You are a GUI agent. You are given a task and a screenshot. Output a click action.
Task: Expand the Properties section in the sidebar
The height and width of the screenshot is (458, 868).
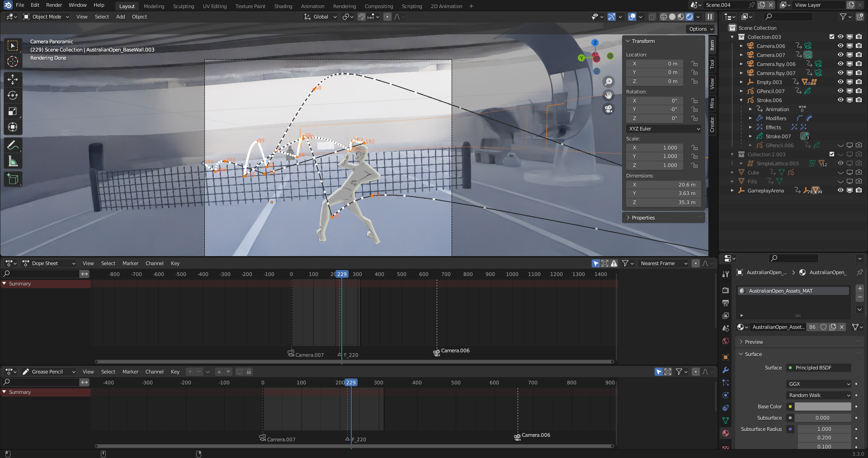pyautogui.click(x=643, y=218)
